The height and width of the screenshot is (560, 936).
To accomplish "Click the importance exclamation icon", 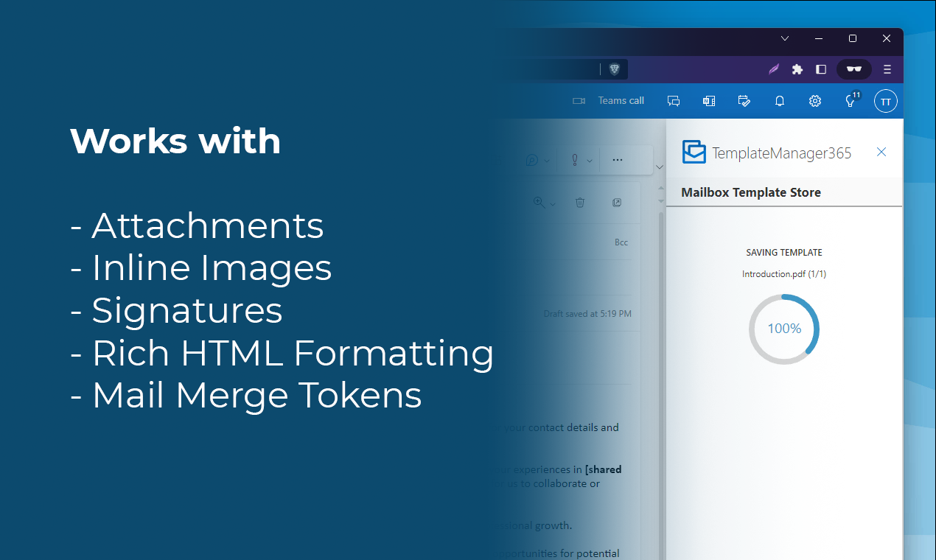I will pyautogui.click(x=575, y=160).
